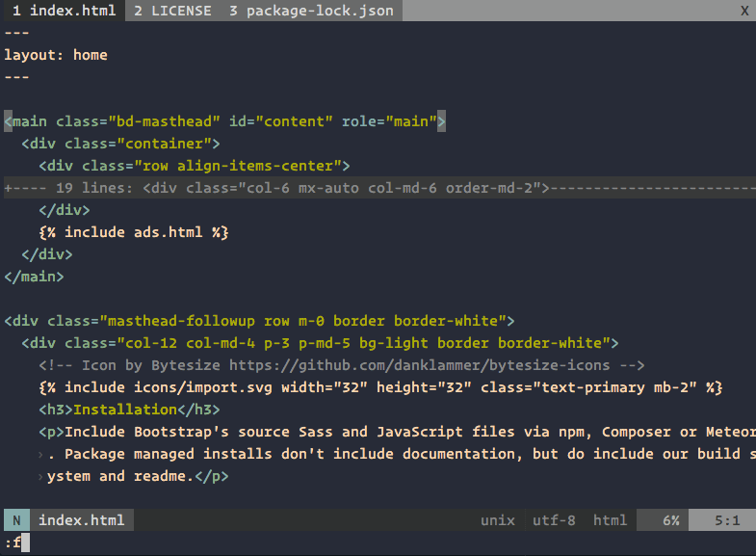This screenshot has width=756, height=556.
Task: Switch to the LICENSE tab
Action: click(x=172, y=11)
